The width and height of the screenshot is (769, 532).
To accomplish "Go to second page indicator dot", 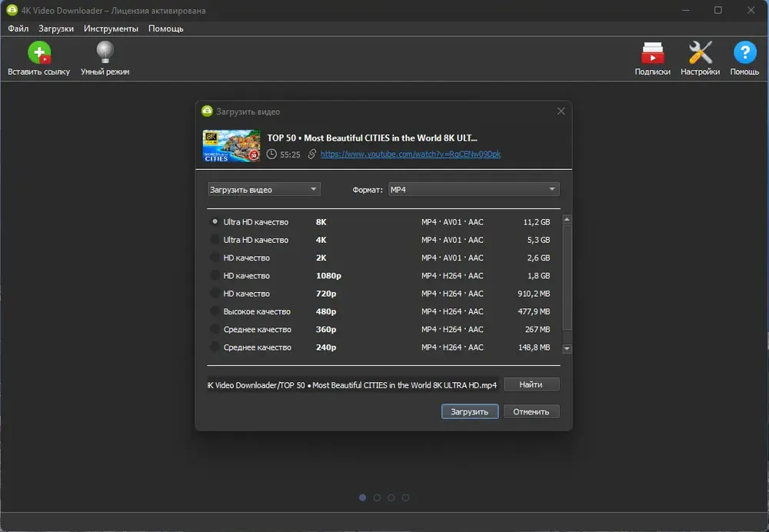I will pos(377,497).
